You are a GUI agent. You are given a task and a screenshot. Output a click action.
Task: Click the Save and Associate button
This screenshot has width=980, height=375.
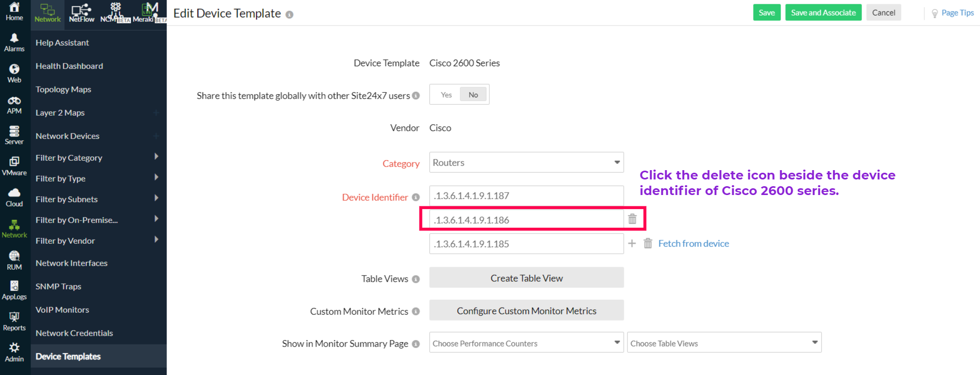[823, 12]
